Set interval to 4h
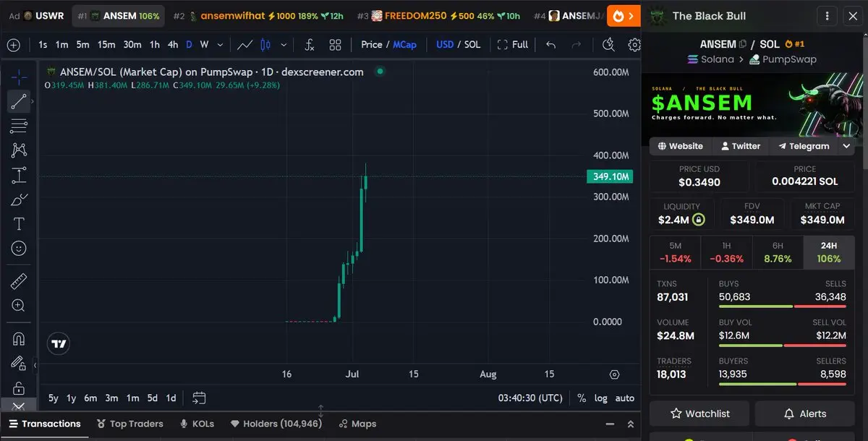Image resolution: width=868 pixels, height=441 pixels. pyautogui.click(x=173, y=45)
